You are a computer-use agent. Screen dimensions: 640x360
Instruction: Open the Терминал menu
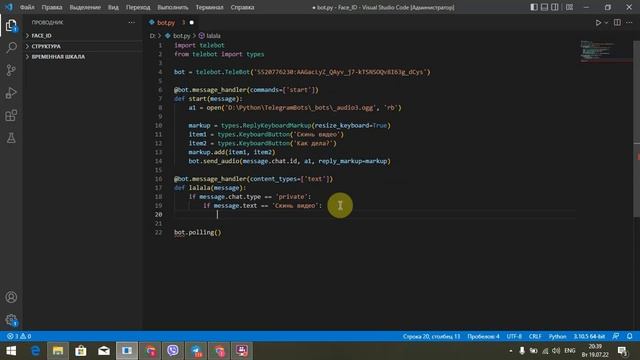tap(209, 7)
